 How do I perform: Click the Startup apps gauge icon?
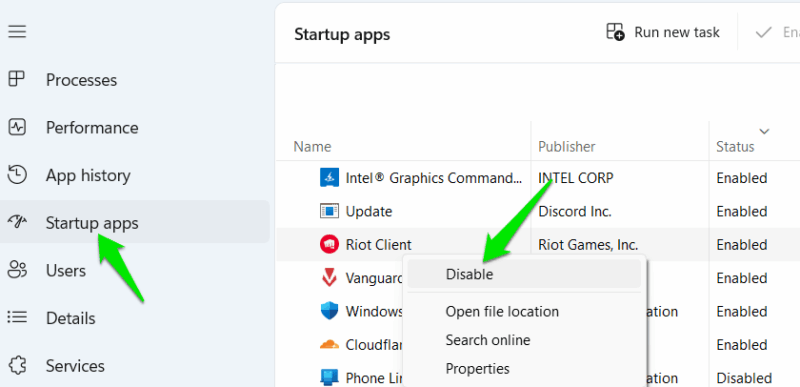(x=17, y=222)
